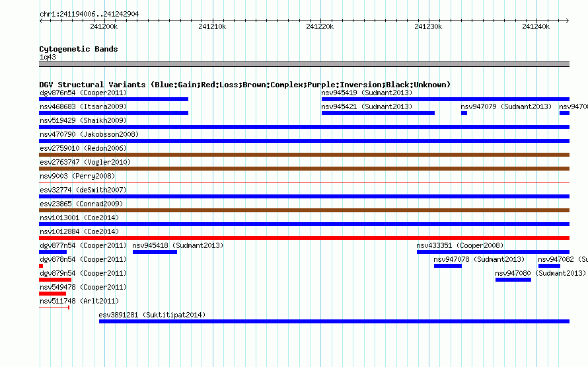Click the dgv876n54 (Cooper2011) variant label
The width and height of the screenshot is (588, 367).
click(x=83, y=93)
